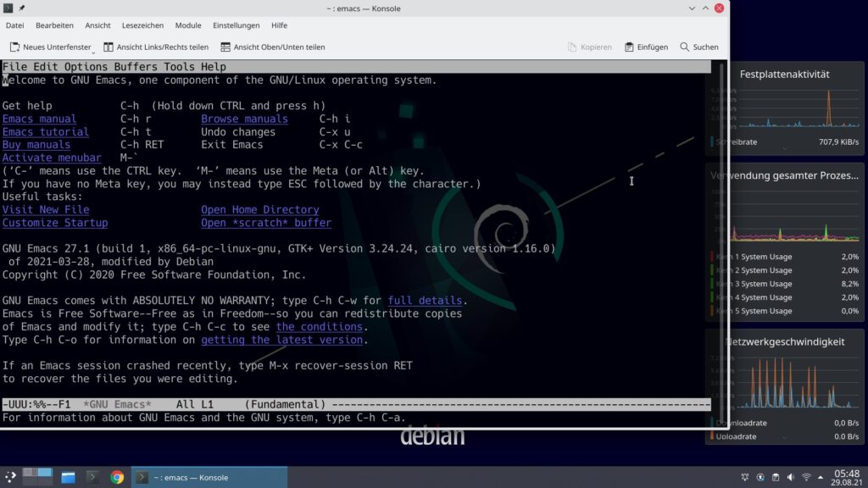
Task: Select the emacs — Konsole taskbar entry
Action: 209,477
